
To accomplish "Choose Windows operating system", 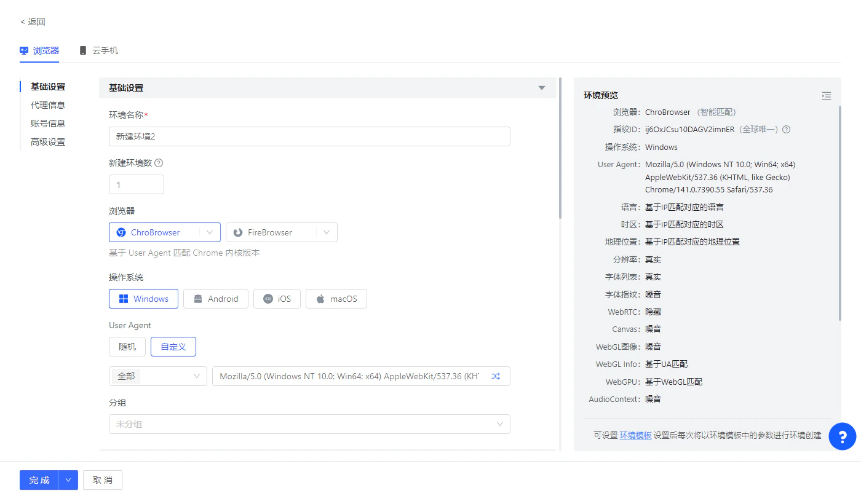I will point(143,299).
